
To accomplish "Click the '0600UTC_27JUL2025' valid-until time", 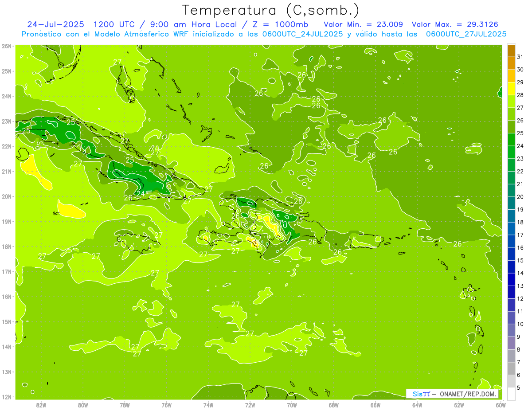I will (x=466, y=34).
